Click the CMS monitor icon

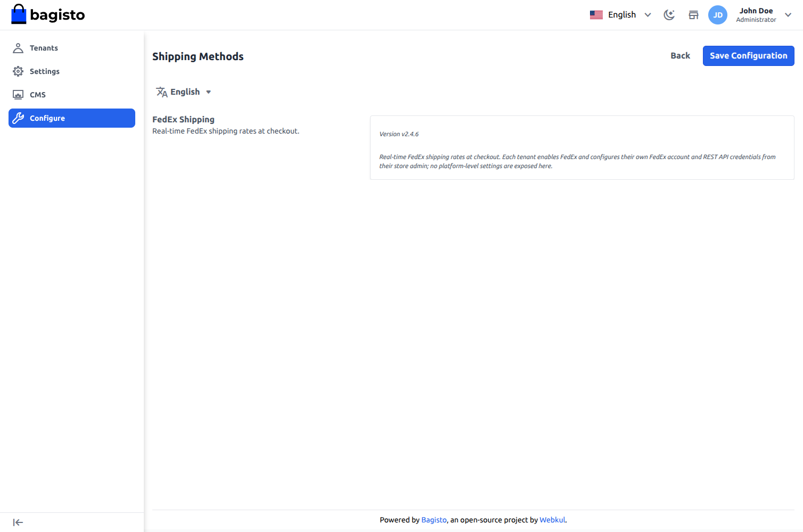click(x=18, y=95)
